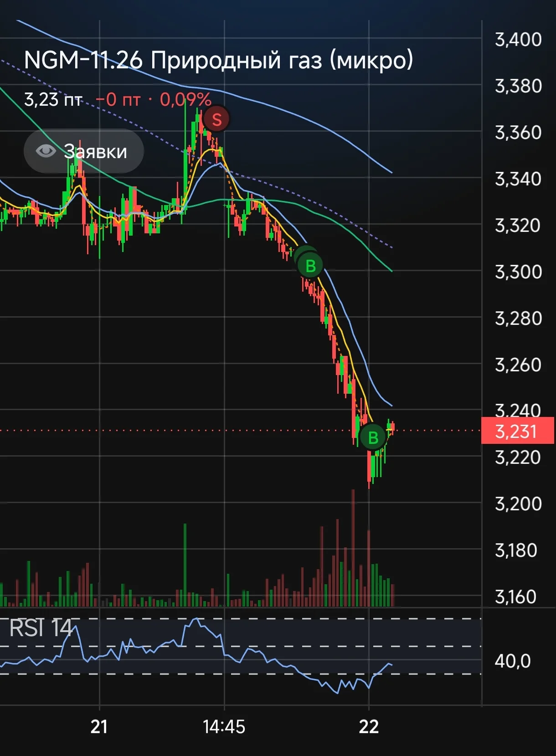Tap the 3,360 price axis label

pyautogui.click(x=519, y=133)
